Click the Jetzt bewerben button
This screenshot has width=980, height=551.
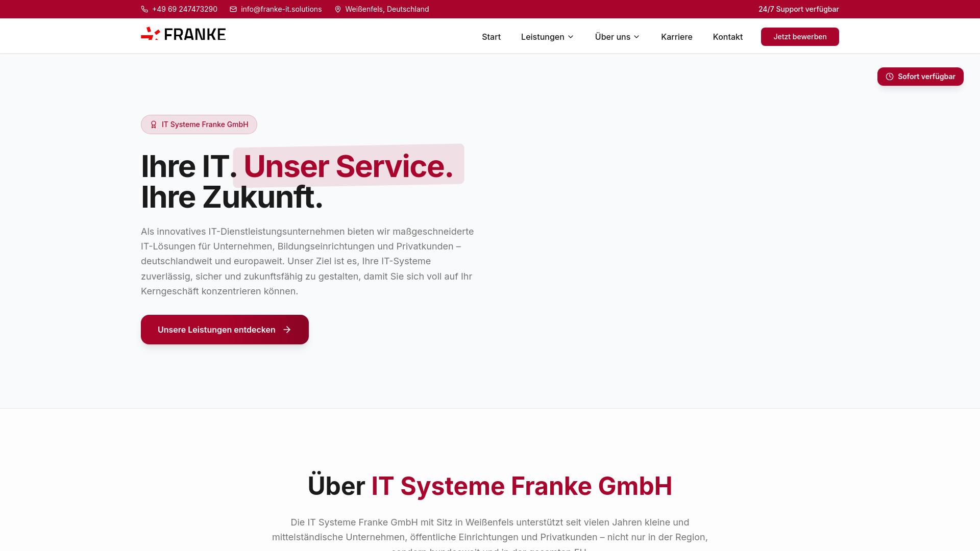(799, 37)
